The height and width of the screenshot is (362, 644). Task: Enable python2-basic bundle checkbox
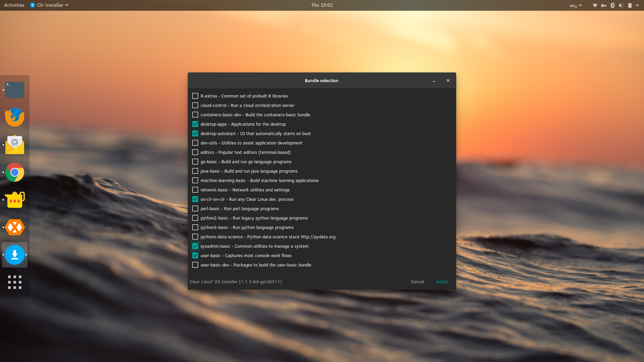pyautogui.click(x=195, y=218)
